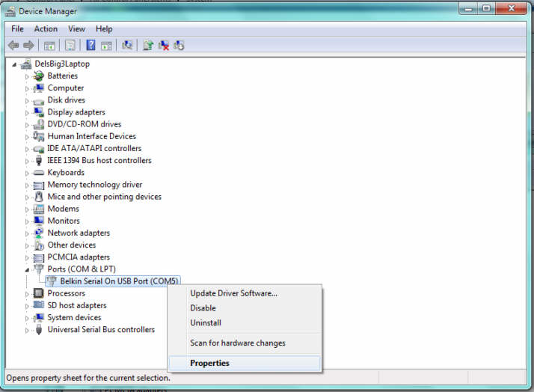Expand the Network adapters node
The height and width of the screenshot is (392, 534).
[27, 233]
